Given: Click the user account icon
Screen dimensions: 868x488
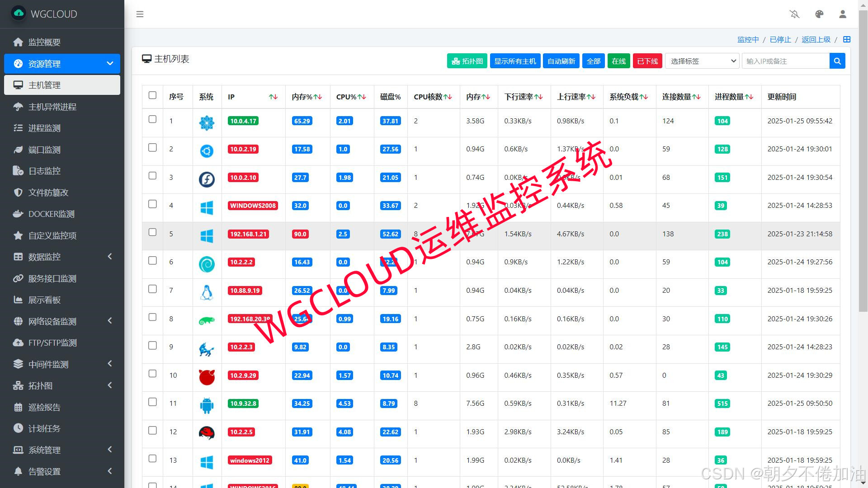Looking at the screenshot, I should [843, 14].
